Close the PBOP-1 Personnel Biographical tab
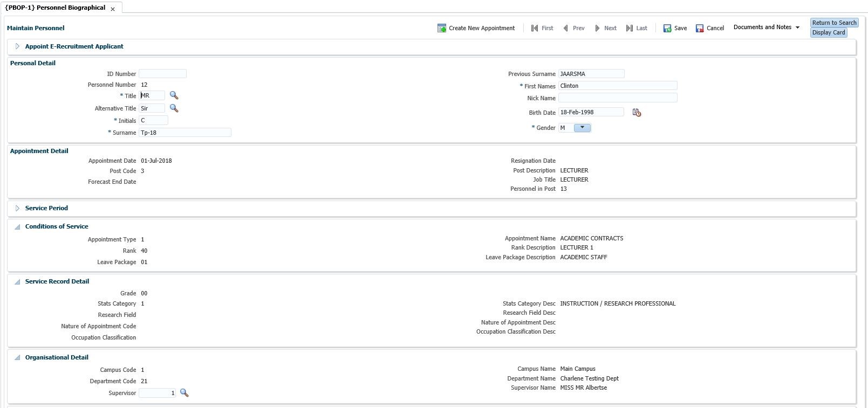Screen dimensions: 868x408 (x=113, y=9)
